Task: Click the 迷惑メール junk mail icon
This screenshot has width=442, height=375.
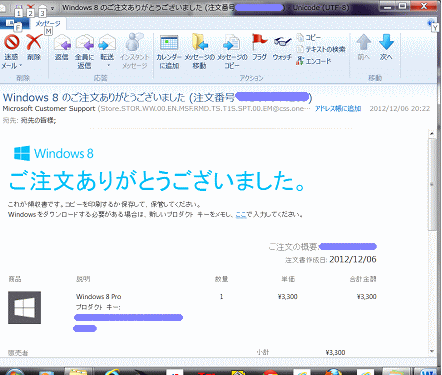Action: [11, 42]
